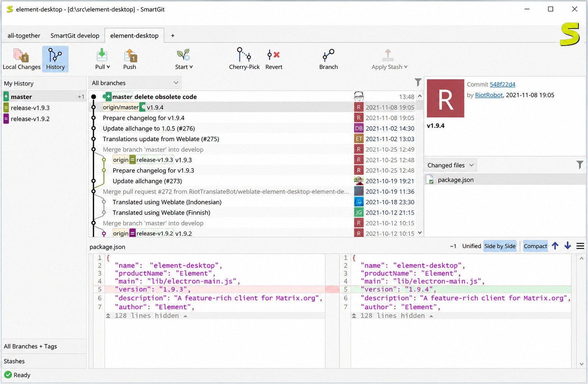This screenshot has height=384, width=588.
Task: Open the Changed files dropdown
Action: coord(450,165)
